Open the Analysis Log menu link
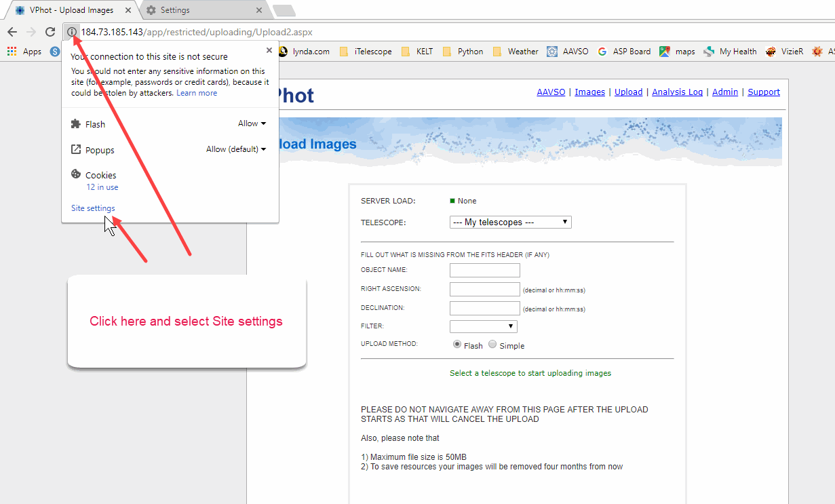The width and height of the screenshot is (835, 504). [x=677, y=92]
